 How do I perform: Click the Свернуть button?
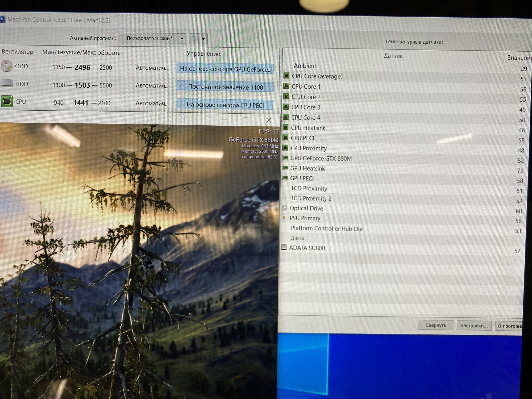(x=435, y=325)
